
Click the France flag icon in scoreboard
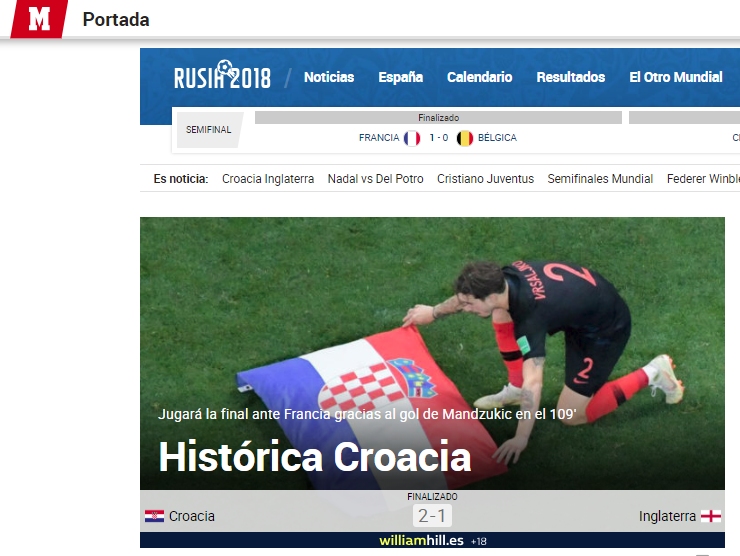(412, 138)
